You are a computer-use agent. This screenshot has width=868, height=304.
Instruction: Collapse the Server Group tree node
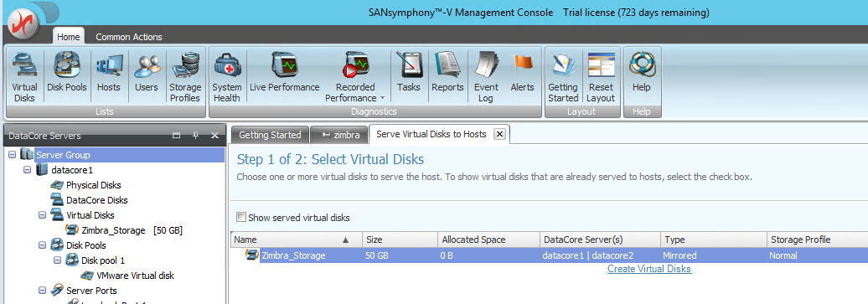pos(13,155)
